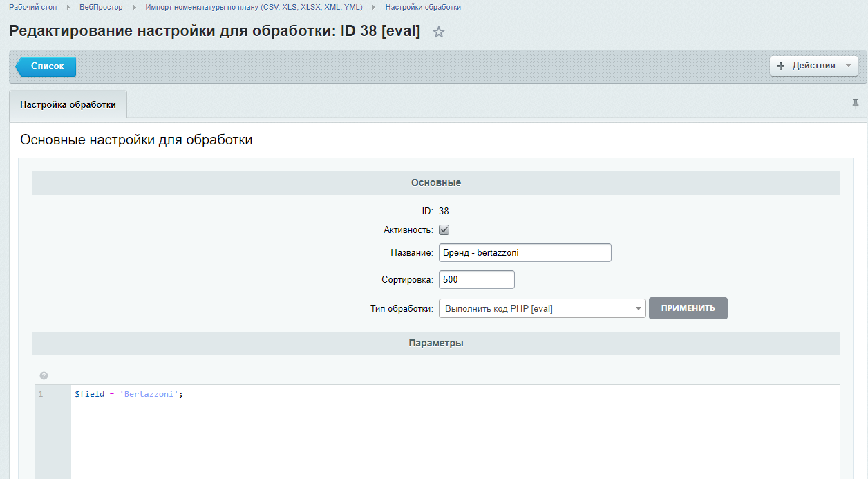Open the Тип обработки dropdown
This screenshot has width=868, height=479.
coord(542,308)
